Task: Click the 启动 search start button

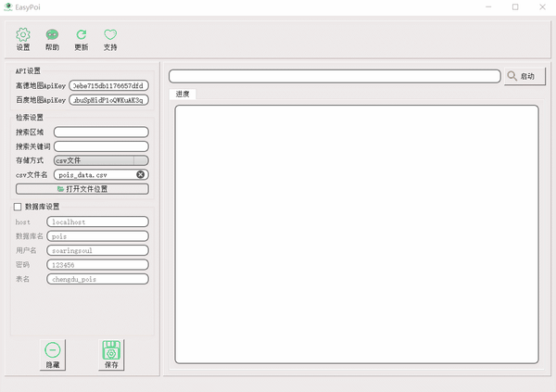Action: point(524,76)
